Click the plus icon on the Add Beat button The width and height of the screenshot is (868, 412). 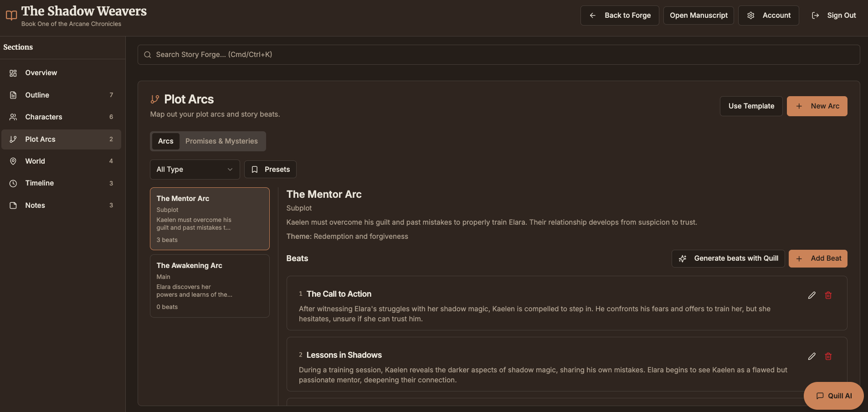click(x=799, y=258)
